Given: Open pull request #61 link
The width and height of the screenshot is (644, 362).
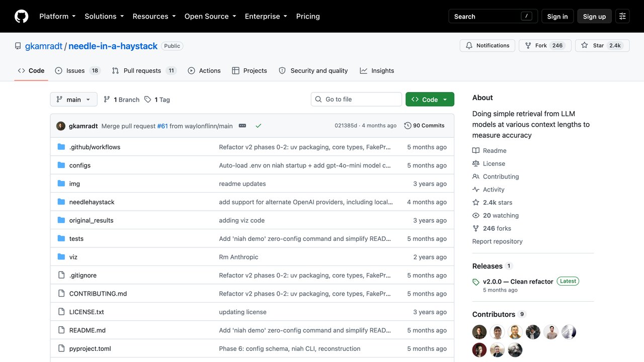Looking at the screenshot, I should pyautogui.click(x=163, y=126).
